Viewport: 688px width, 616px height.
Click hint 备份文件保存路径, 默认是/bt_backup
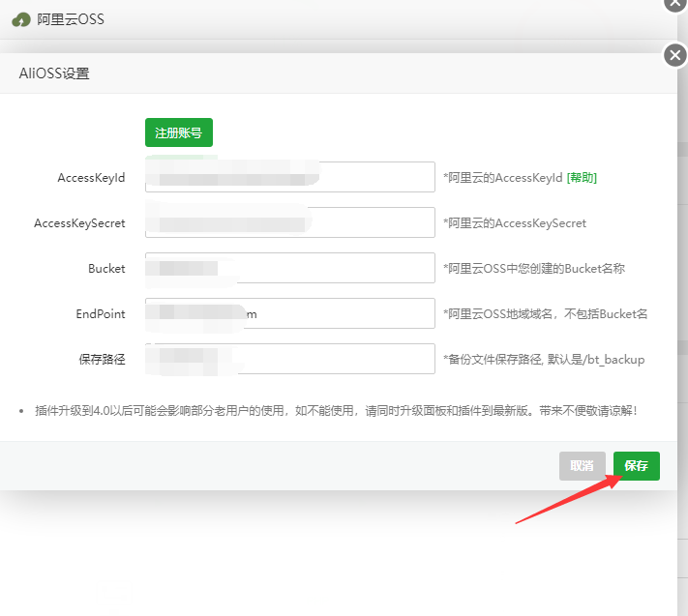click(x=544, y=360)
